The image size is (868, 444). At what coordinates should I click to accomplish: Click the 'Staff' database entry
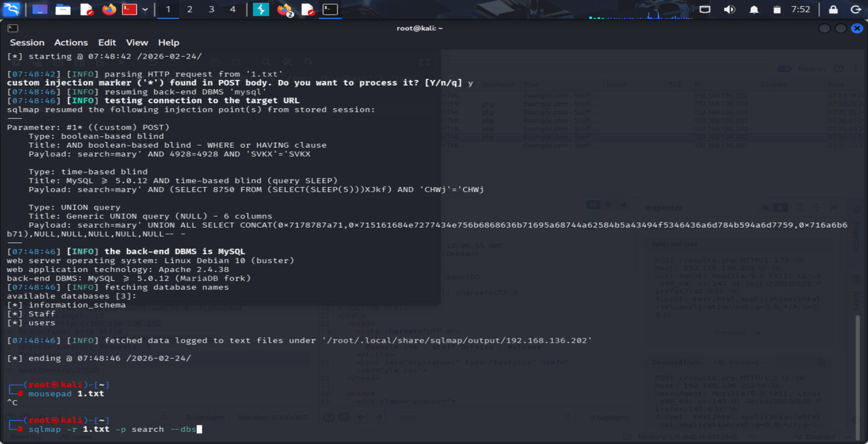tap(42, 314)
